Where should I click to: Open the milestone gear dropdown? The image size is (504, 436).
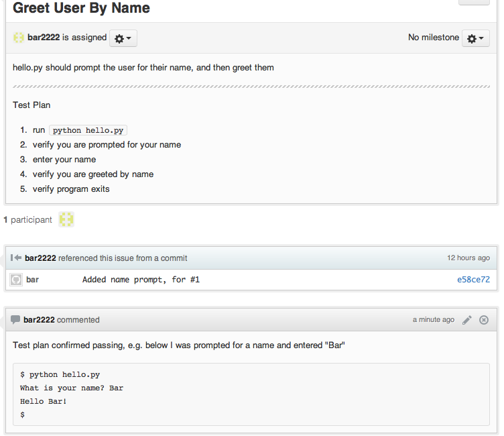476,38
